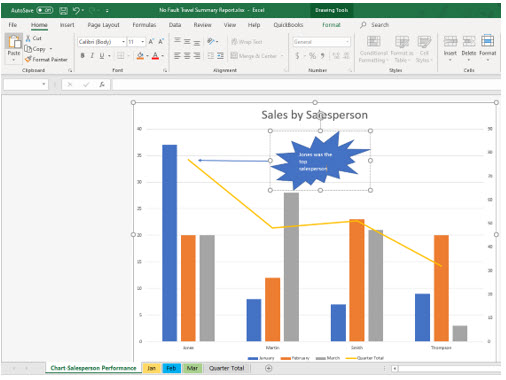
Task: Select the blue starburst callout shape
Action: point(319,161)
